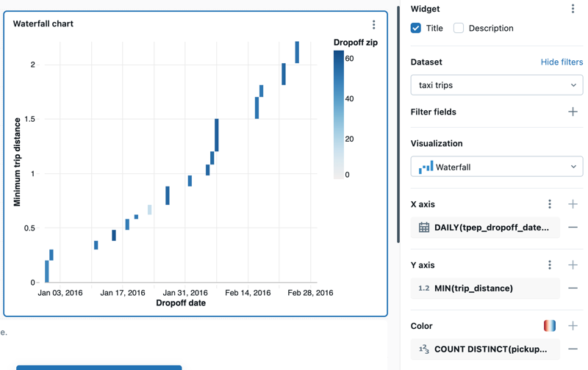Add a field to Y axis
The width and height of the screenshot is (588, 370).
click(573, 265)
